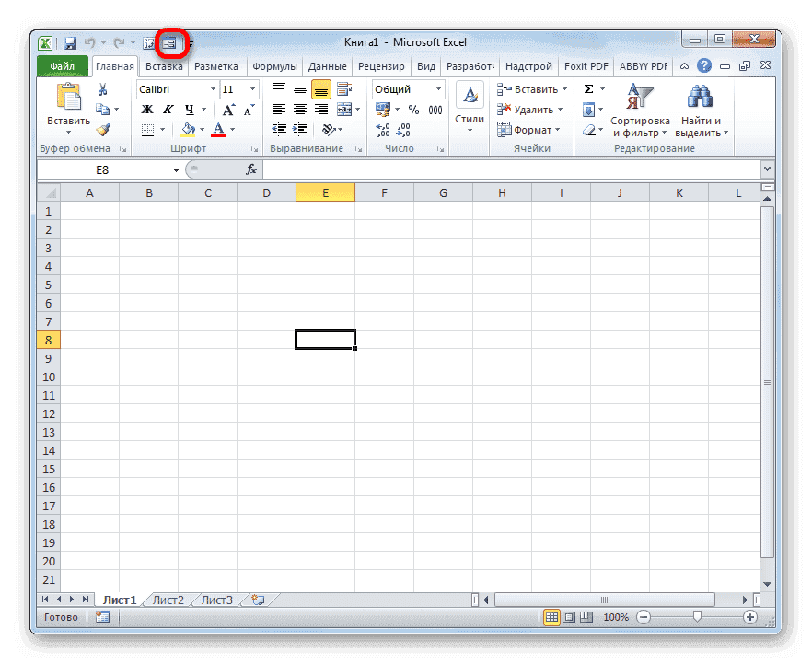This screenshot has width=812, height=664.
Task: Open the fill color dropdown arrow
Action: click(201, 129)
